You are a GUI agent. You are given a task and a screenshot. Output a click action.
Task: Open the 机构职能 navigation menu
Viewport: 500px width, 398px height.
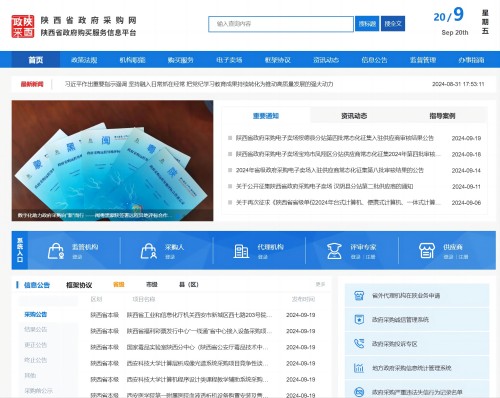(x=132, y=60)
